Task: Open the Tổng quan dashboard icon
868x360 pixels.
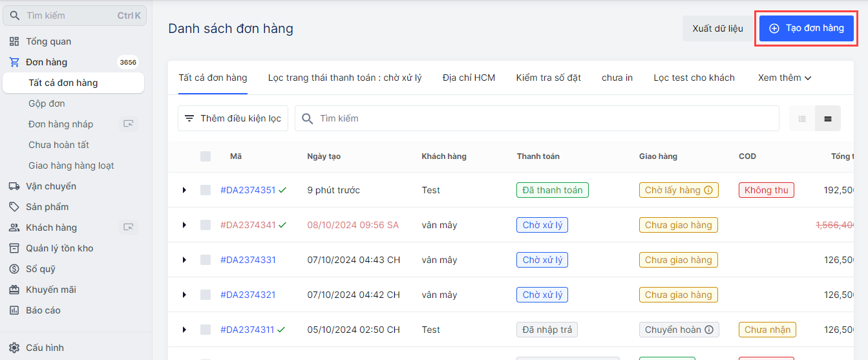Action: [x=14, y=41]
